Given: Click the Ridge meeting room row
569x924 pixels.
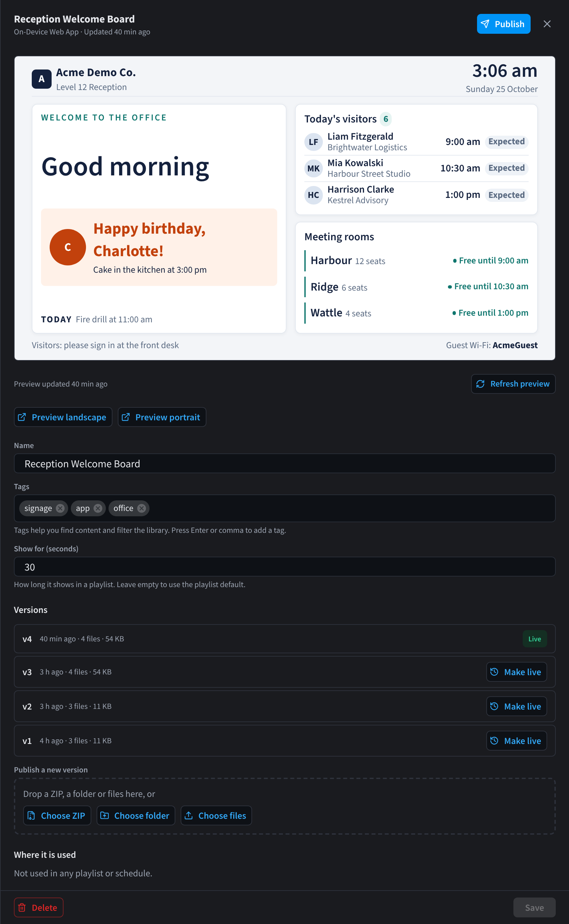Looking at the screenshot, I should [x=416, y=287].
